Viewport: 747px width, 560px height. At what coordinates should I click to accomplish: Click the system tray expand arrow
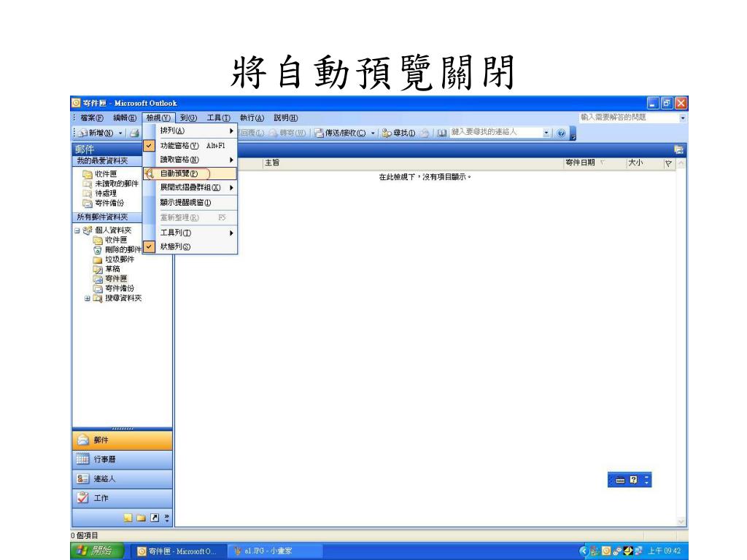[x=583, y=551]
